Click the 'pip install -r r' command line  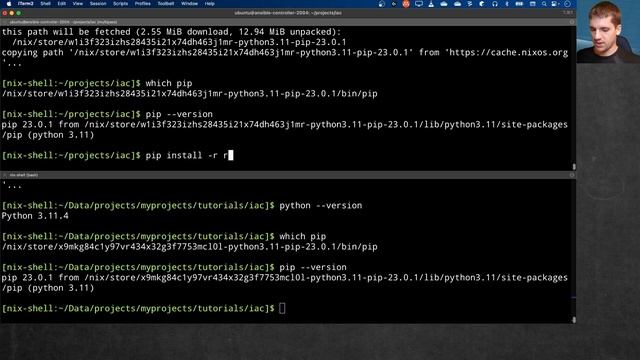coord(117,155)
